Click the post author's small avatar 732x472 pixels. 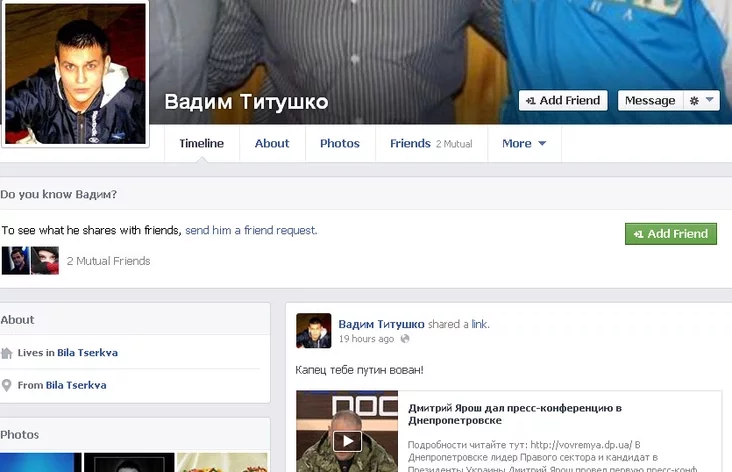coord(313,331)
